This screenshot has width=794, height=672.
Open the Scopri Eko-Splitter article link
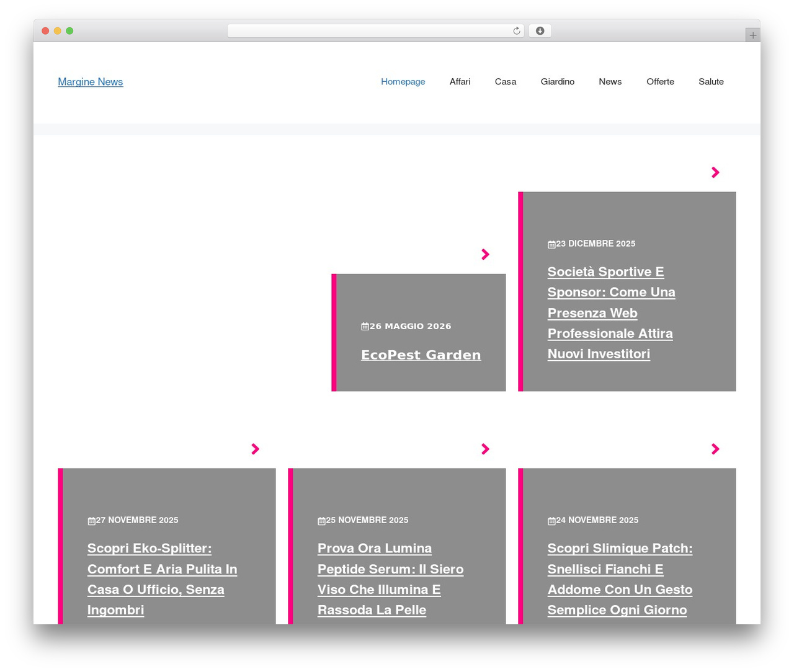pos(163,579)
